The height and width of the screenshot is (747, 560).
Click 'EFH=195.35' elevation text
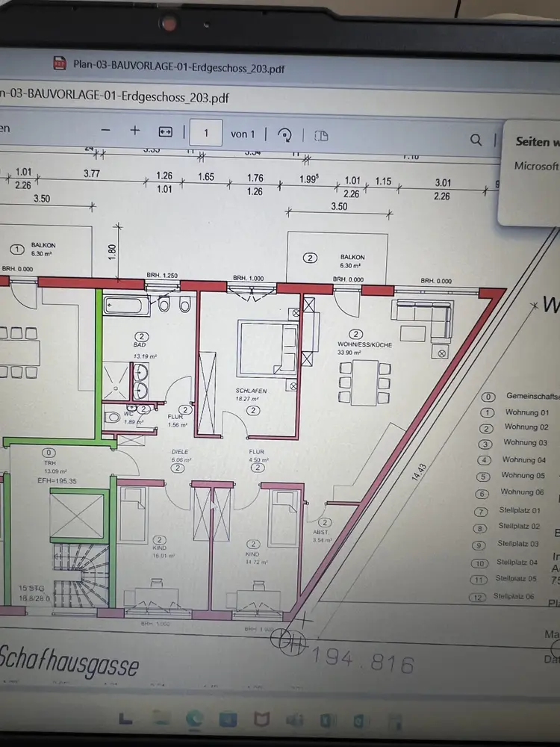pyautogui.click(x=57, y=480)
